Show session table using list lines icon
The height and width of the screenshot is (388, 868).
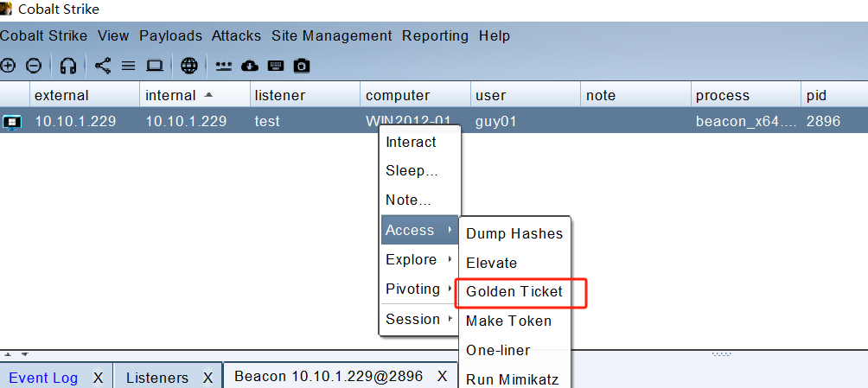(128, 66)
